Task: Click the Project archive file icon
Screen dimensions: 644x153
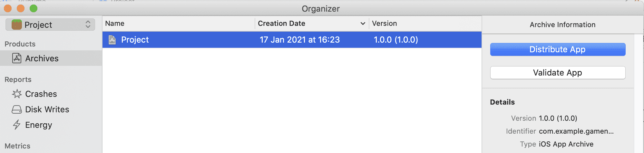Action: click(x=112, y=40)
